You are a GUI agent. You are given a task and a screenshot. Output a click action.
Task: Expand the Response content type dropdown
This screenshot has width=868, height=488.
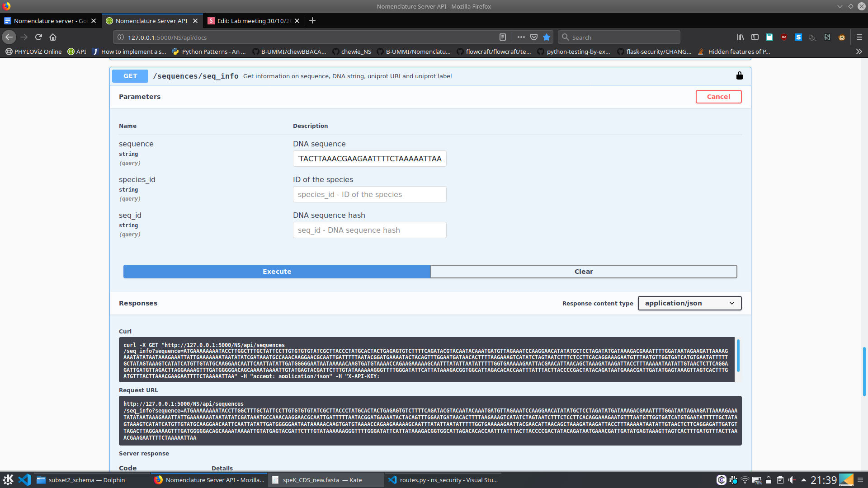point(689,303)
